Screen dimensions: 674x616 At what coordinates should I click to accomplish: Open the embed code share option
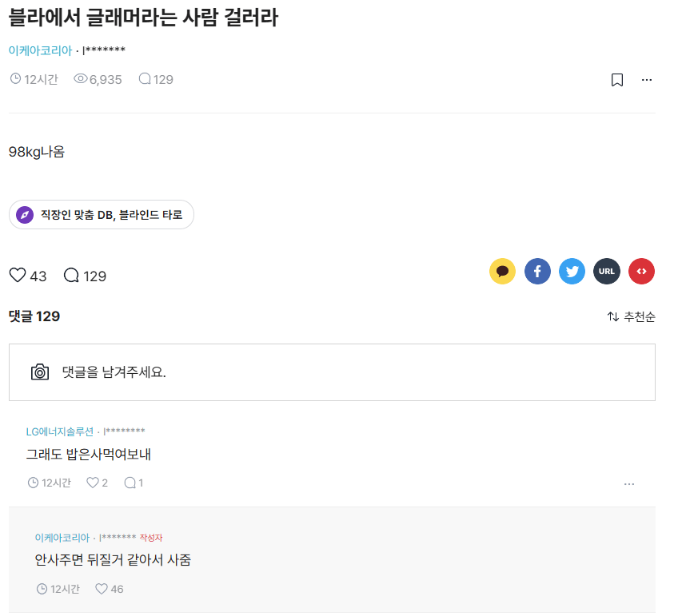[640, 271]
